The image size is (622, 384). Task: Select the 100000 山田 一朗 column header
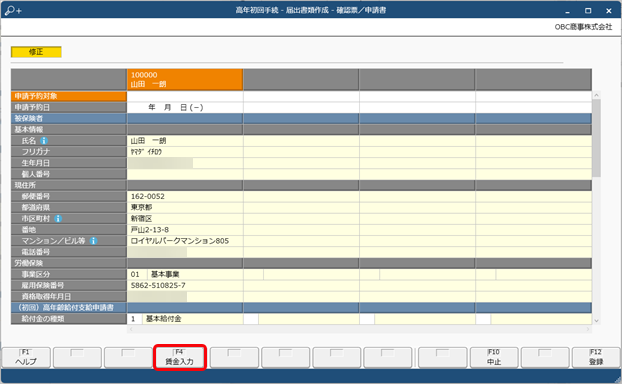(x=185, y=79)
